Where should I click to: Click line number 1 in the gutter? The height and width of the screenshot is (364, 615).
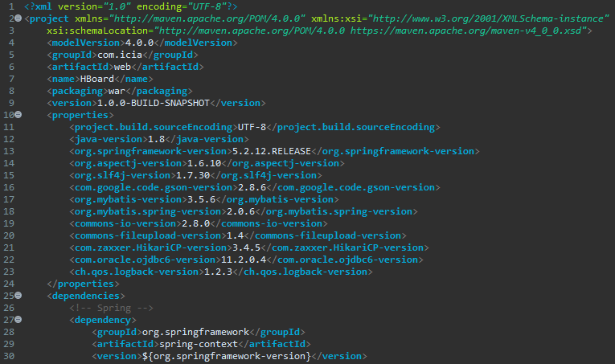tap(11, 6)
